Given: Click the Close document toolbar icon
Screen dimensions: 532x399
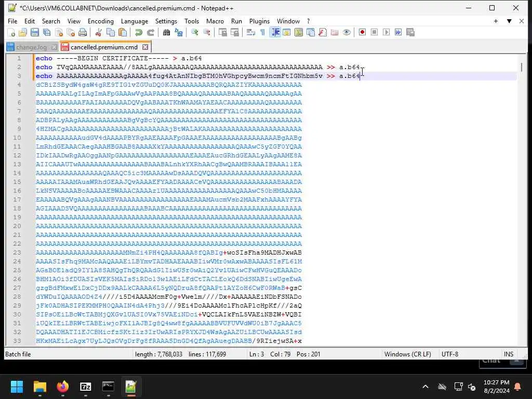Looking at the screenshot, I should point(59,32).
